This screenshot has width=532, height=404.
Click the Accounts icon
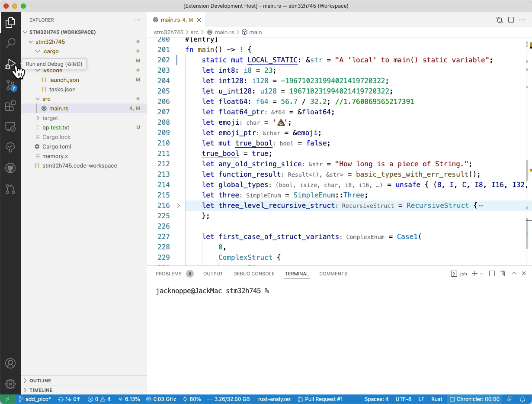tap(10, 363)
